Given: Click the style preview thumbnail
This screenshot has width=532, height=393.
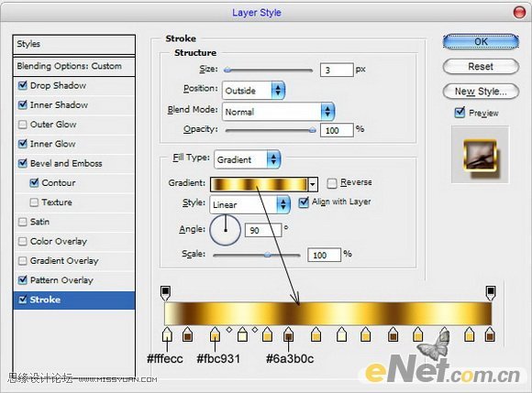Looking at the screenshot, I should click(x=480, y=155).
